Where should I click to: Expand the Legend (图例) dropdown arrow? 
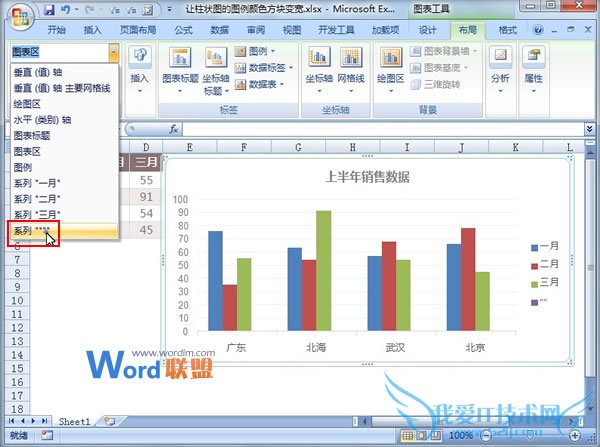click(273, 51)
